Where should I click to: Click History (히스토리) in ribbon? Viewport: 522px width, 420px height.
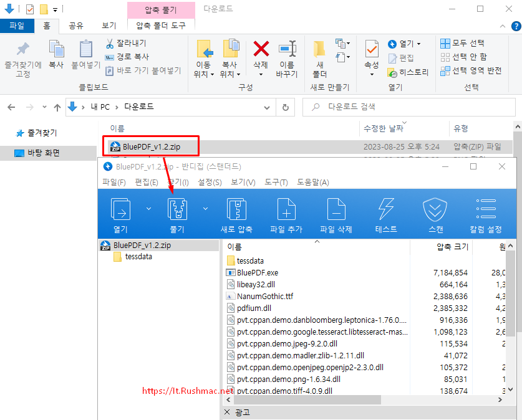pyautogui.click(x=408, y=72)
